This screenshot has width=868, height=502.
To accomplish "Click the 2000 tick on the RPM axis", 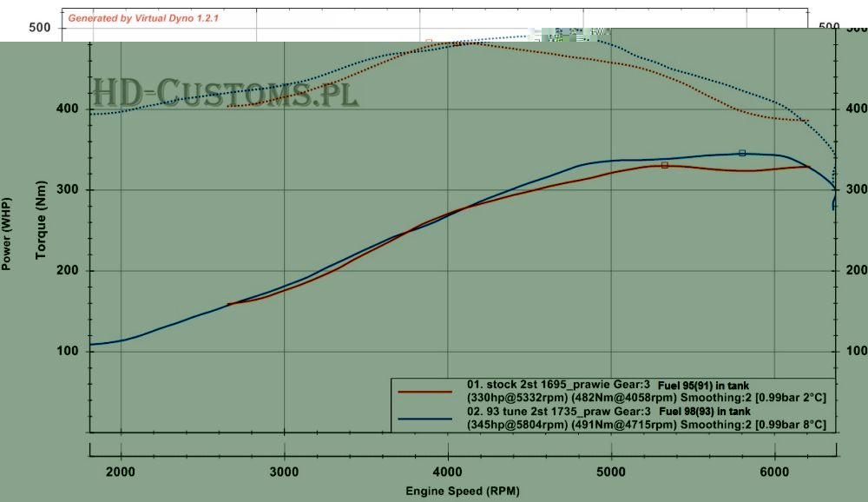I will pos(121,472).
